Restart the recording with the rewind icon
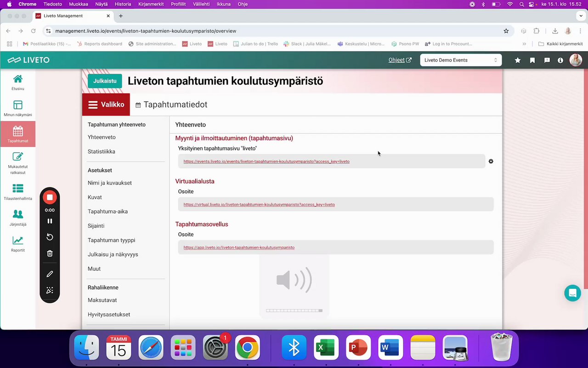The height and width of the screenshot is (368, 588). tap(50, 237)
